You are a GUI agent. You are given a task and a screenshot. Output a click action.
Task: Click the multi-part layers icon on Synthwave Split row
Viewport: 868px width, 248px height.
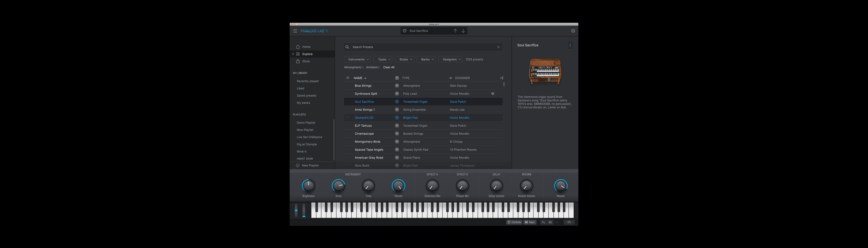tap(493, 93)
